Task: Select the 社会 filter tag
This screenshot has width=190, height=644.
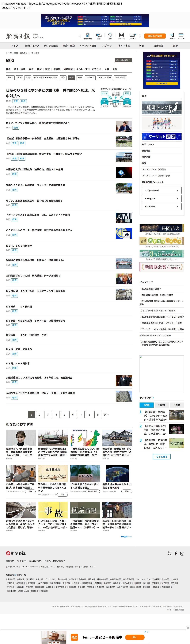Action: 28,78
